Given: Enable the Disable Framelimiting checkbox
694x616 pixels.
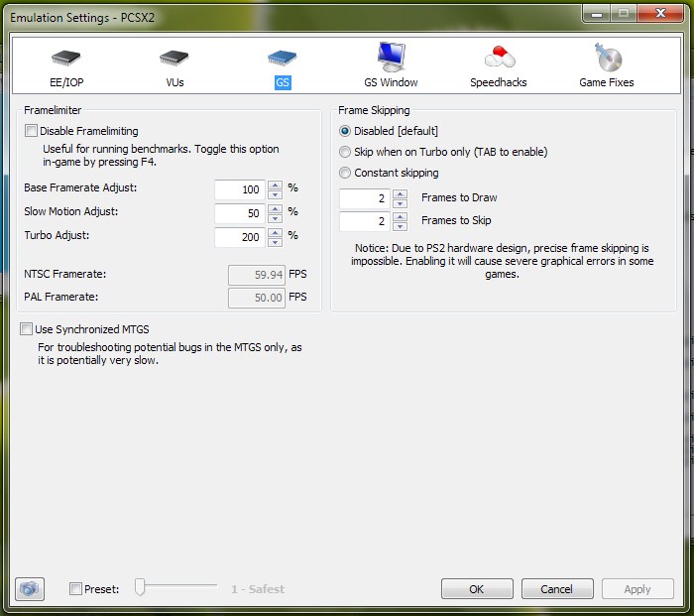Looking at the screenshot, I should [x=31, y=131].
